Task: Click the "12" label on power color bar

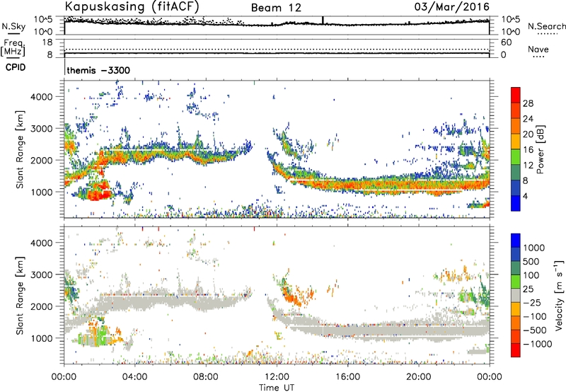Action: (x=528, y=166)
